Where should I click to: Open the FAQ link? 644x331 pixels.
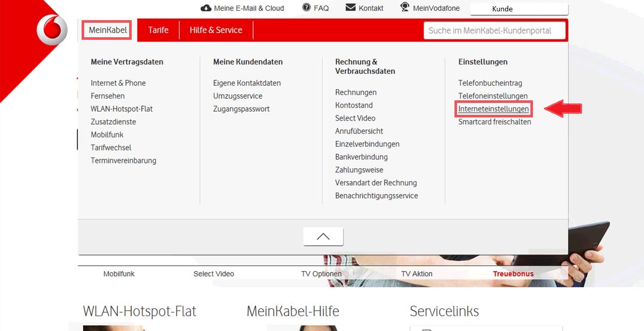tap(321, 8)
